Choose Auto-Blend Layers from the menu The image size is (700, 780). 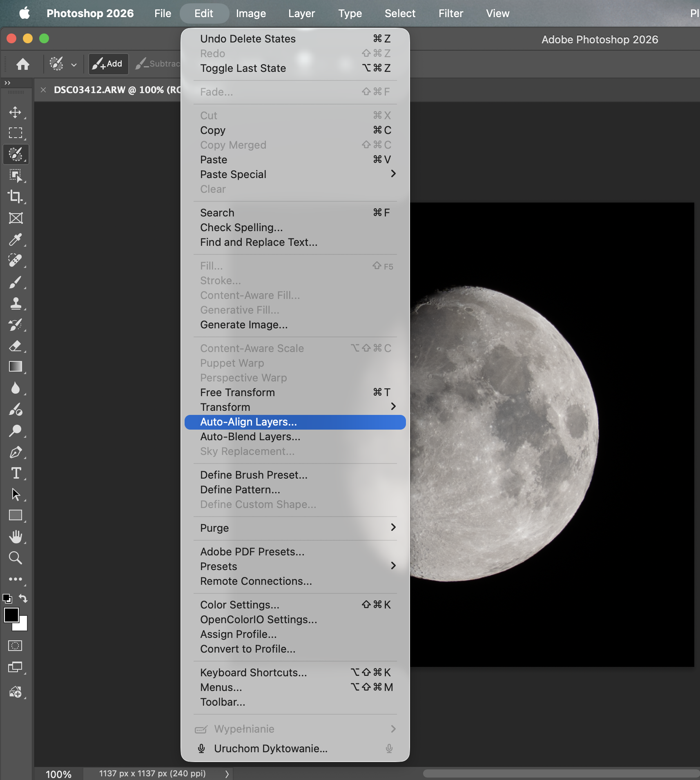[x=250, y=437]
